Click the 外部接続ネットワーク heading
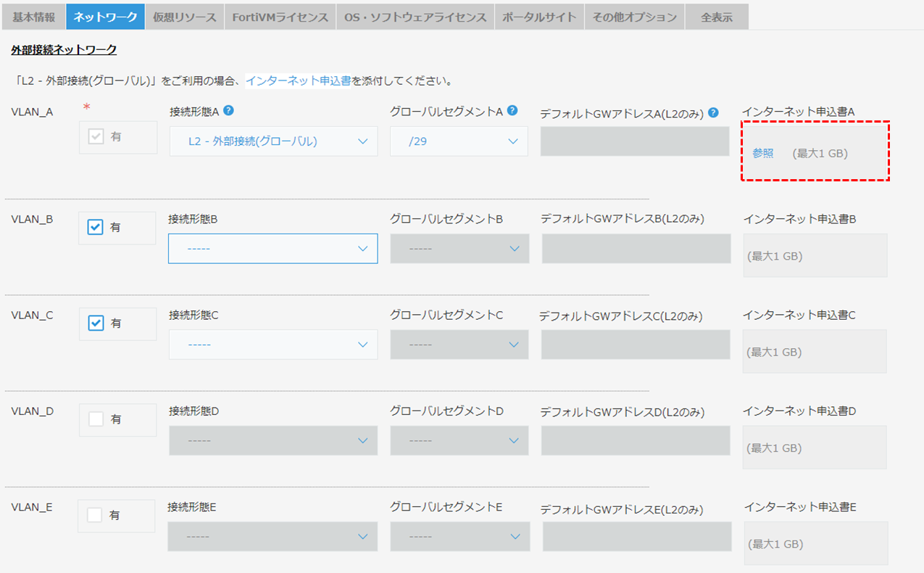 click(x=64, y=49)
